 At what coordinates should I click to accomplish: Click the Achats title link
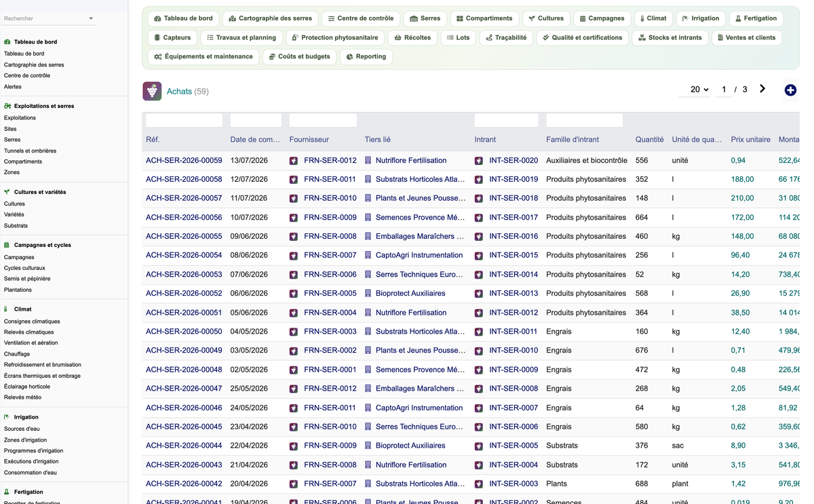[179, 91]
